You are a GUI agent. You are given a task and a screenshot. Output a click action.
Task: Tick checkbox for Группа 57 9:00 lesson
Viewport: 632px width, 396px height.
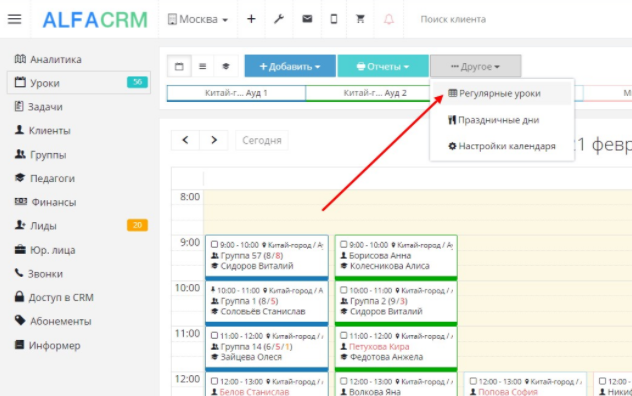(x=214, y=244)
